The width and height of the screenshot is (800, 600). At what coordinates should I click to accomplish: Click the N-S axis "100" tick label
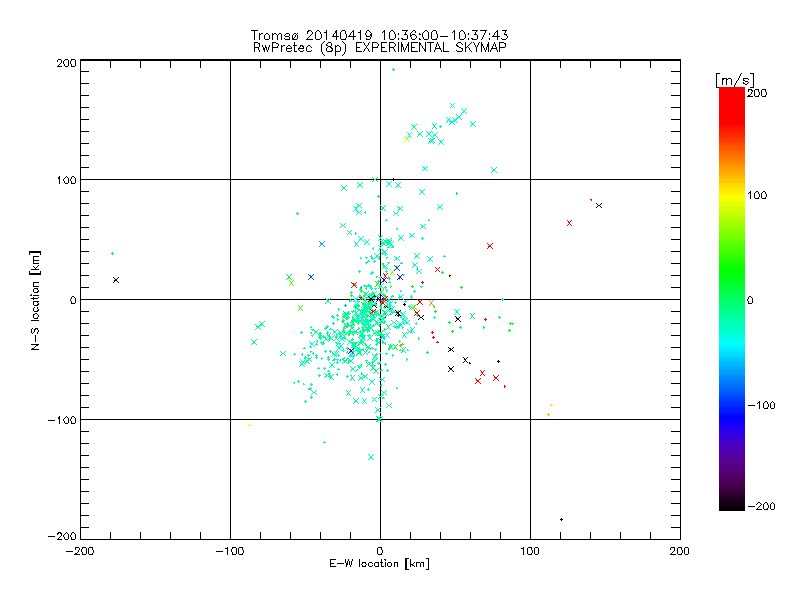66,180
